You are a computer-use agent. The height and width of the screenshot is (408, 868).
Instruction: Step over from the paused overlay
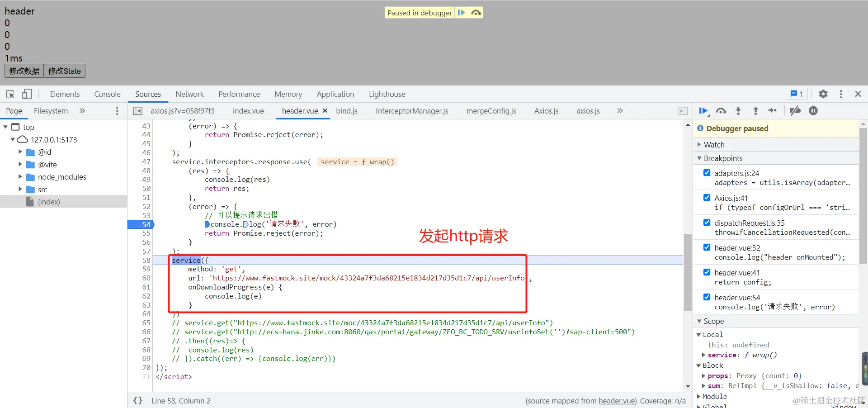click(476, 13)
